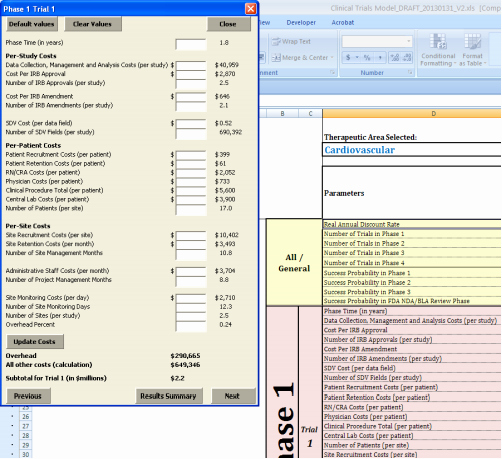
Task: Switch to the Acrobat ribbon tab
Action: (x=343, y=23)
